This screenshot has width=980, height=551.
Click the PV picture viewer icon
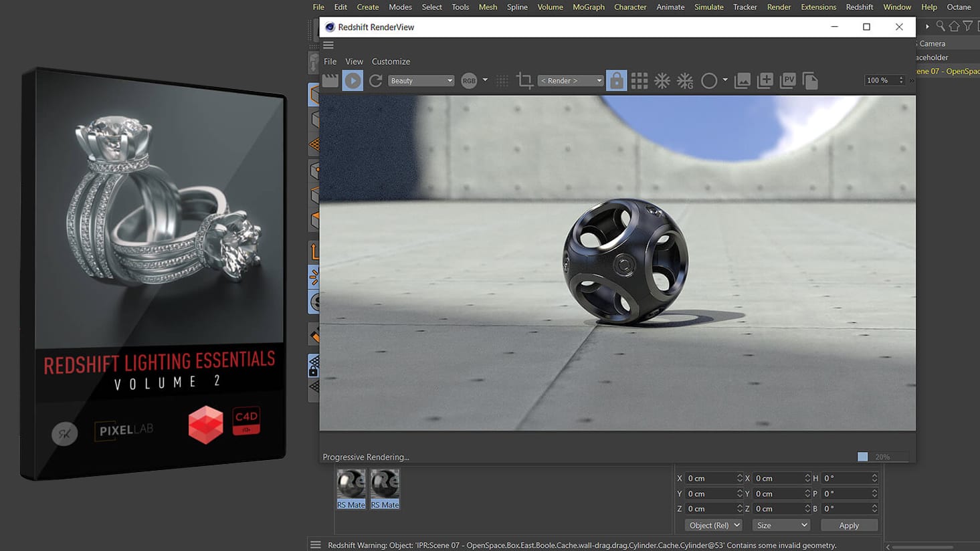[788, 81]
